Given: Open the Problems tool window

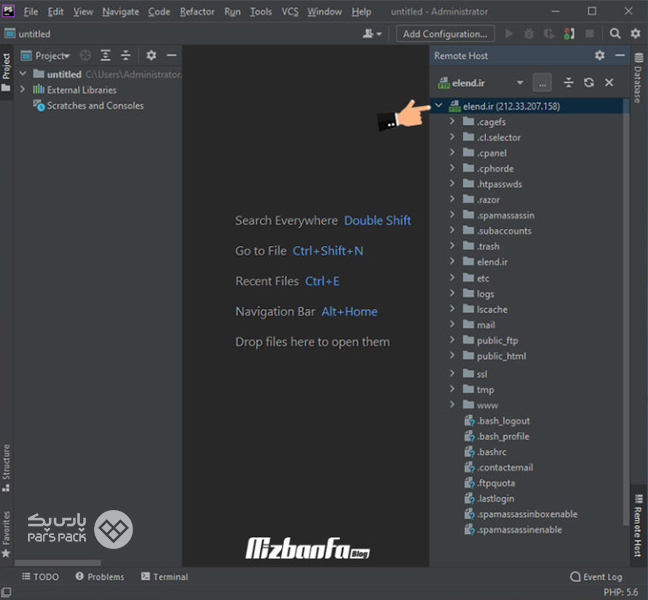Looking at the screenshot, I should (100, 576).
